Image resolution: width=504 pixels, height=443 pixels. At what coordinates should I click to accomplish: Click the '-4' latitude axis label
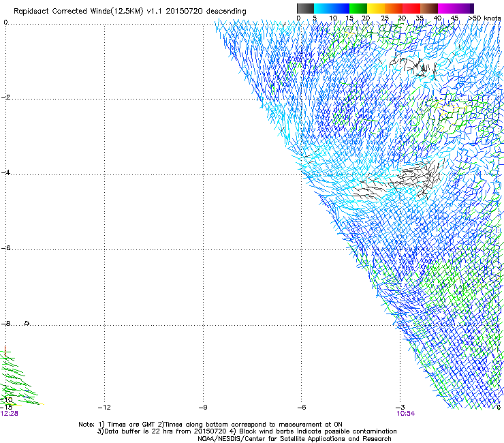(5, 172)
